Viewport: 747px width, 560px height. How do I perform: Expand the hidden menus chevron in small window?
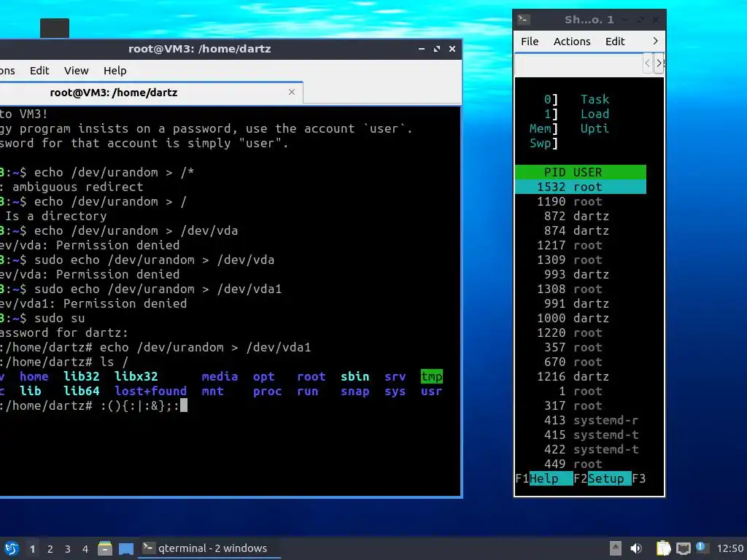pos(655,42)
